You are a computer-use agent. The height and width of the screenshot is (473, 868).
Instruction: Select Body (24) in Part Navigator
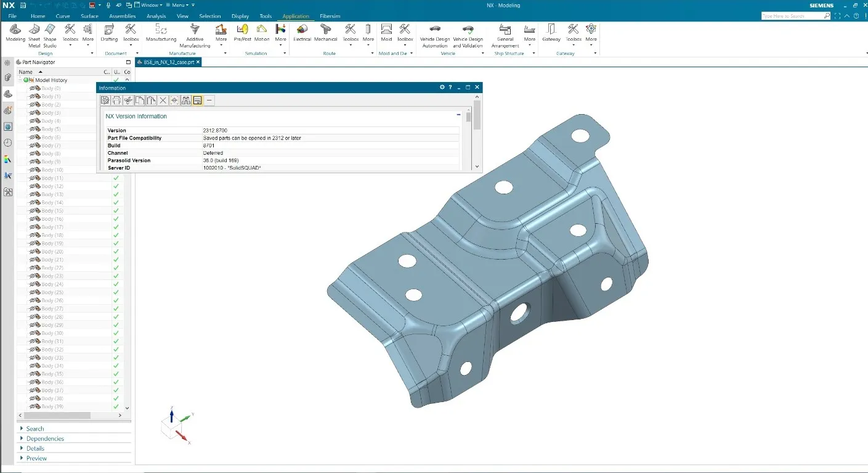pos(52,284)
